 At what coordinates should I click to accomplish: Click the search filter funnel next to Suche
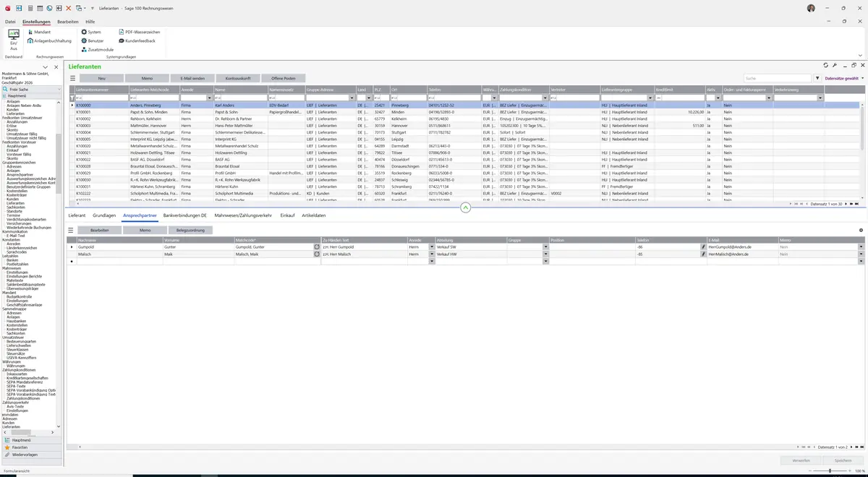click(817, 78)
